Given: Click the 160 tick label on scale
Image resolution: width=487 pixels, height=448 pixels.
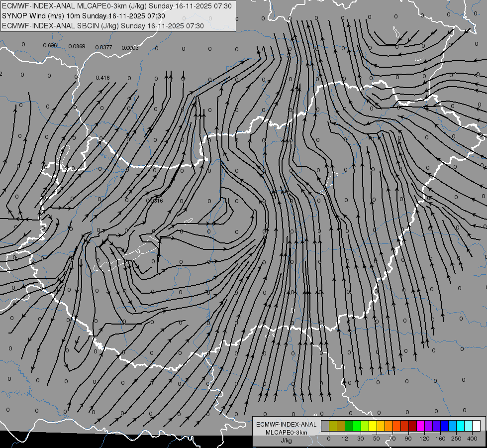Looking at the screenshot, I should [x=440, y=439].
